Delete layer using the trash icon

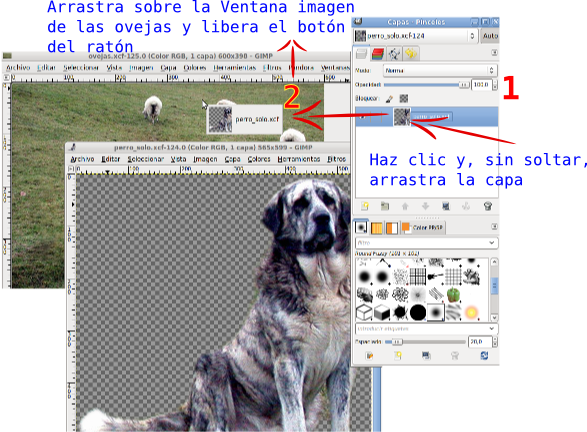coord(487,206)
